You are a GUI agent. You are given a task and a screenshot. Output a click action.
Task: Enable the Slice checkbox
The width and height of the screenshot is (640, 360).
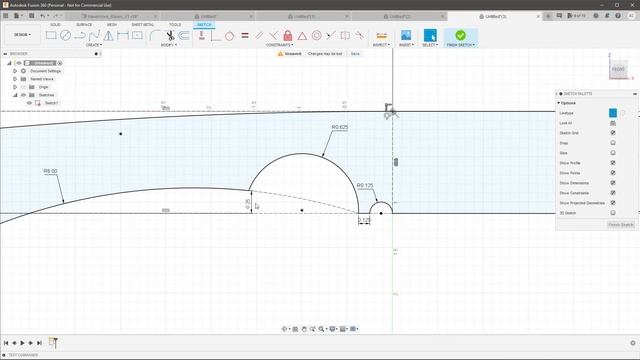[613, 153]
